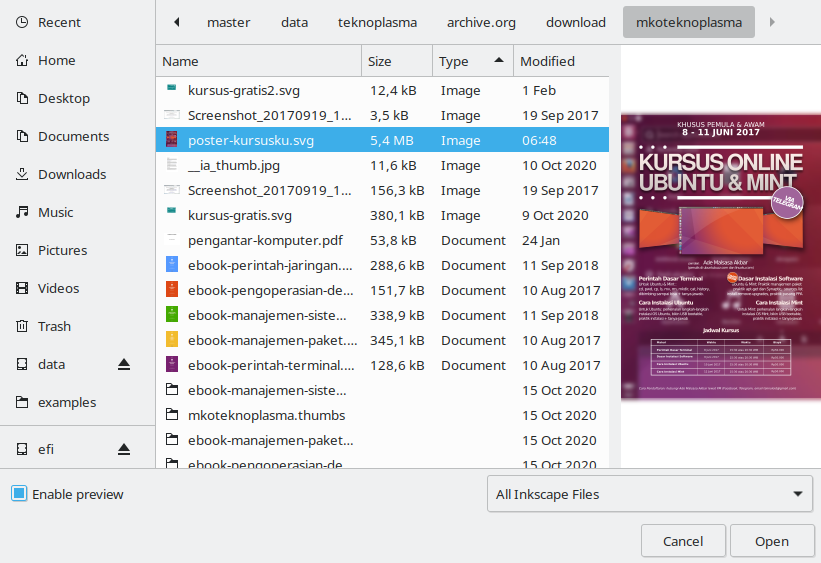Open the All Inkscape Files filter dropdown
This screenshot has height=563, width=821.
point(650,494)
